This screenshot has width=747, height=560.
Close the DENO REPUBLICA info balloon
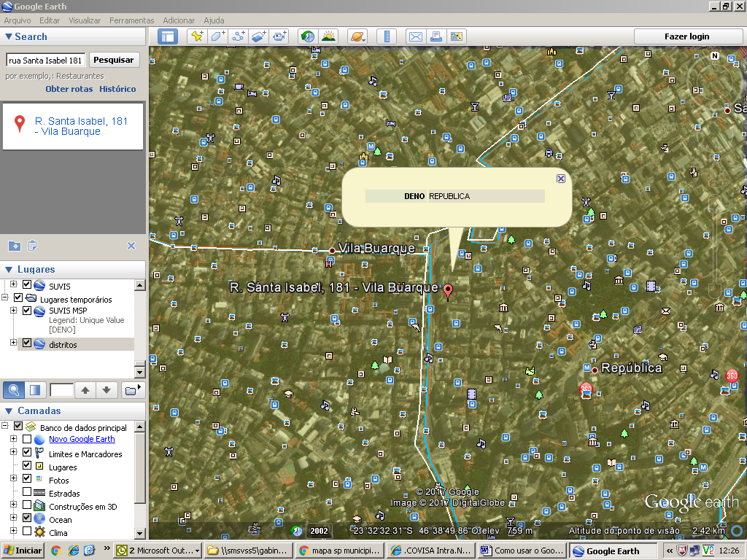[x=561, y=179]
